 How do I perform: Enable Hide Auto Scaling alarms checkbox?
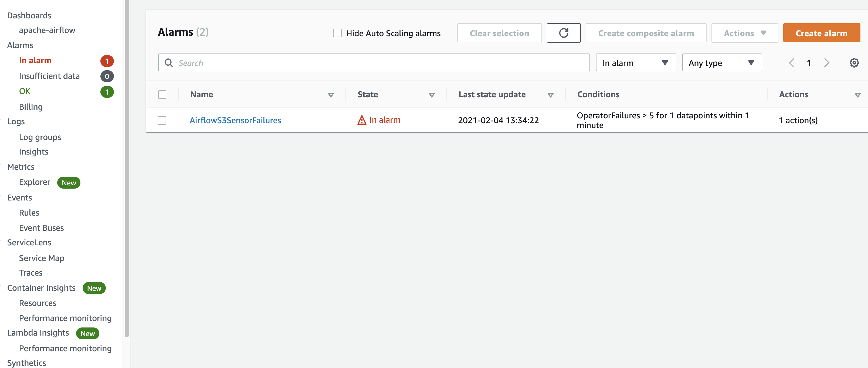[x=337, y=33]
